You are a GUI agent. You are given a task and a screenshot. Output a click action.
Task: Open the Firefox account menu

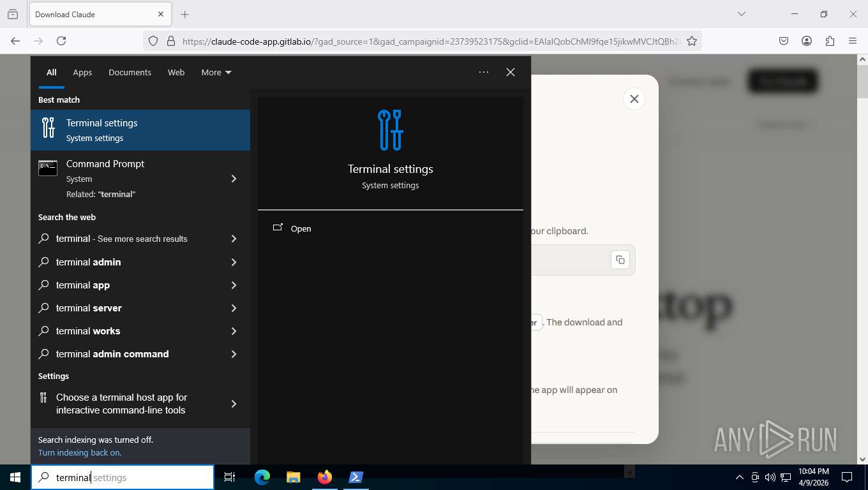[x=807, y=41]
